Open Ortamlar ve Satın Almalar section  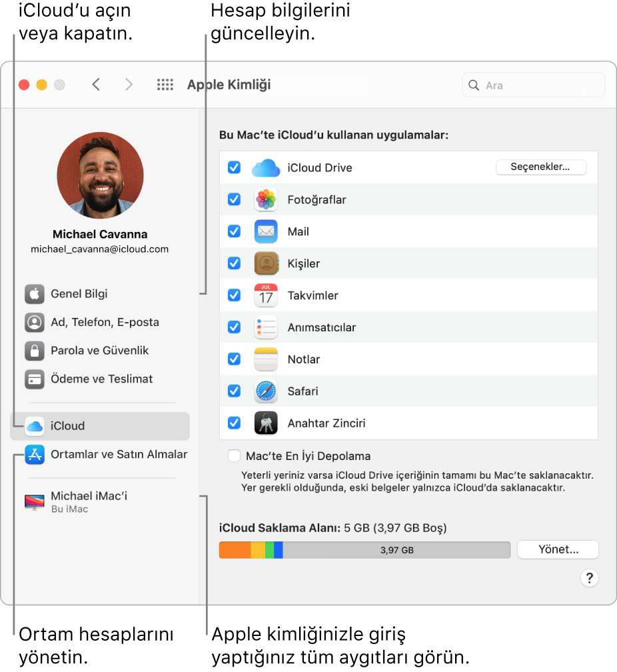[100, 455]
